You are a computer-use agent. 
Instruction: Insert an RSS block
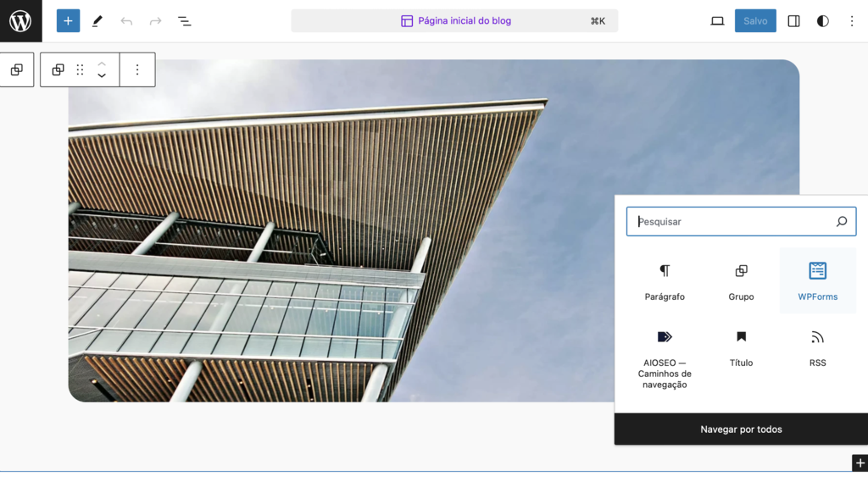(x=818, y=349)
